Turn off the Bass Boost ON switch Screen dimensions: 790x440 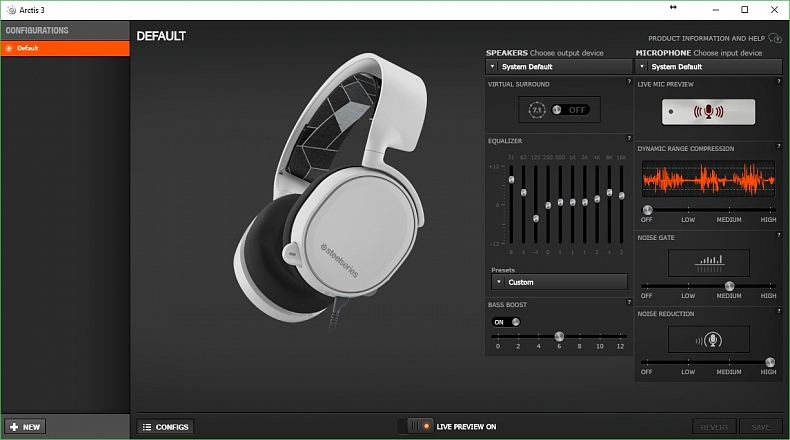pos(506,322)
